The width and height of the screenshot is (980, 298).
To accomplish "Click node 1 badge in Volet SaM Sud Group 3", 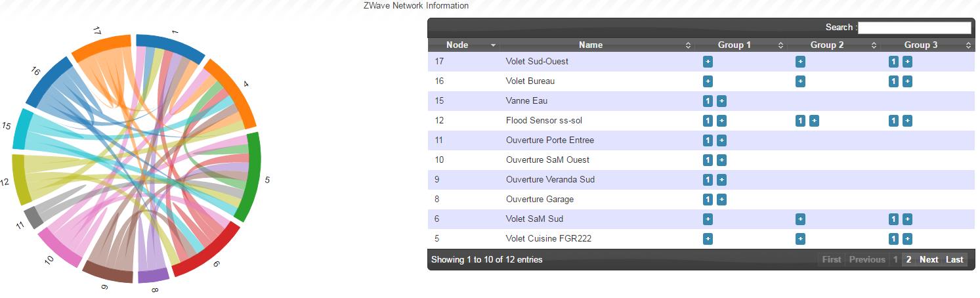I will pyautogui.click(x=893, y=219).
